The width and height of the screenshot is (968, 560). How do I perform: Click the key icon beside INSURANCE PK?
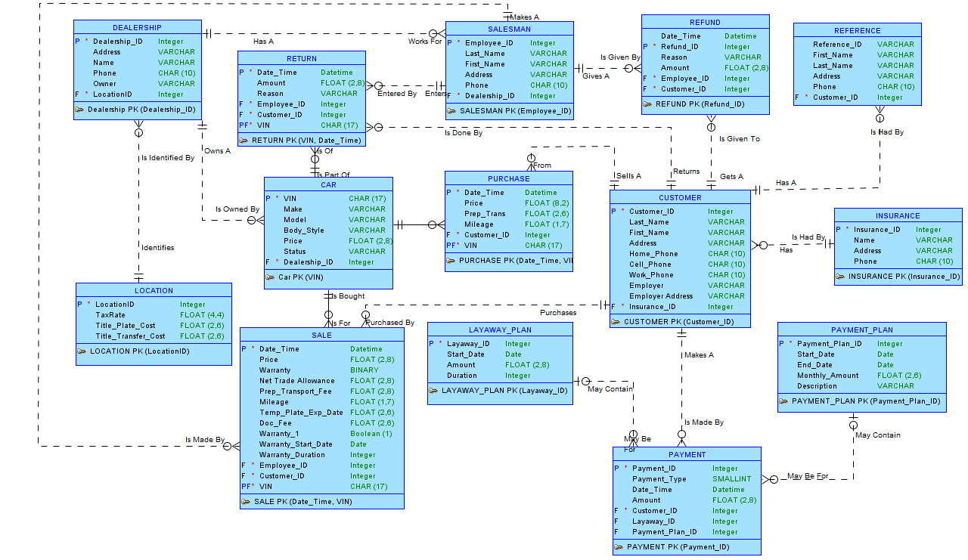tap(841, 277)
